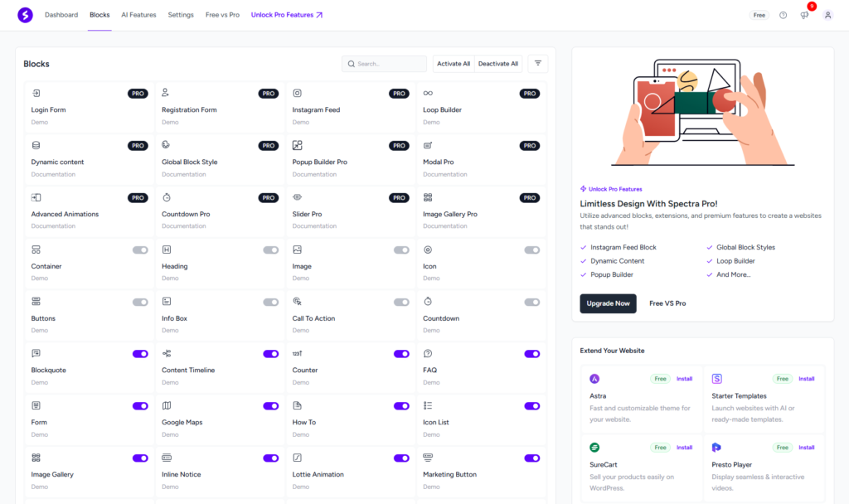Disable the Marketing Button toggle
849x504 pixels.
click(x=531, y=458)
